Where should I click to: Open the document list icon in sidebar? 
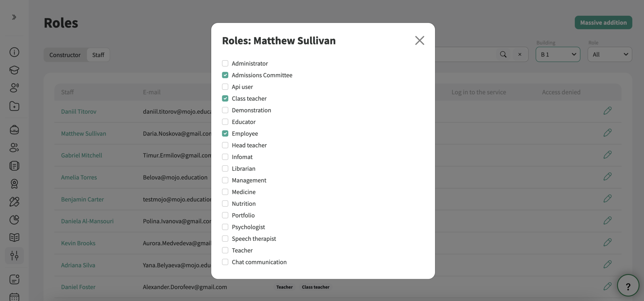(14, 166)
